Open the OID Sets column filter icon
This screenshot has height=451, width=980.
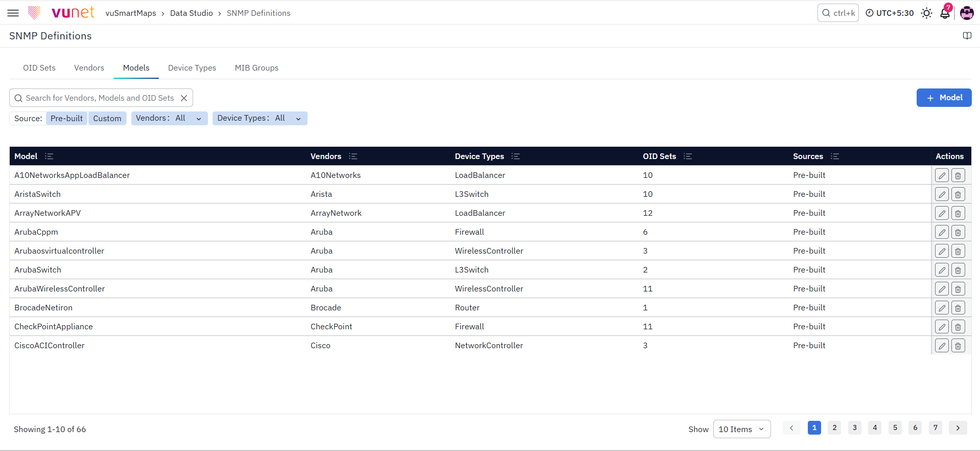click(x=688, y=156)
